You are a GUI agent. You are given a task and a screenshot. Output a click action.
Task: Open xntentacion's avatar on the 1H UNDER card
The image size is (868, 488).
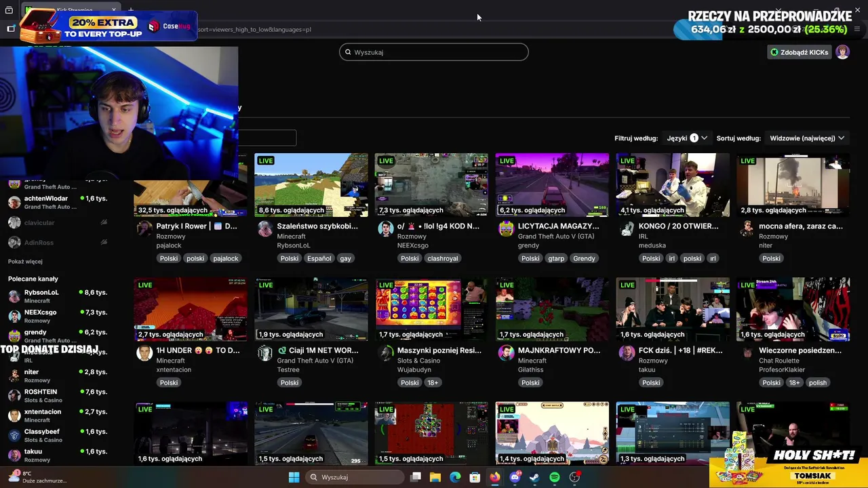[144, 353]
